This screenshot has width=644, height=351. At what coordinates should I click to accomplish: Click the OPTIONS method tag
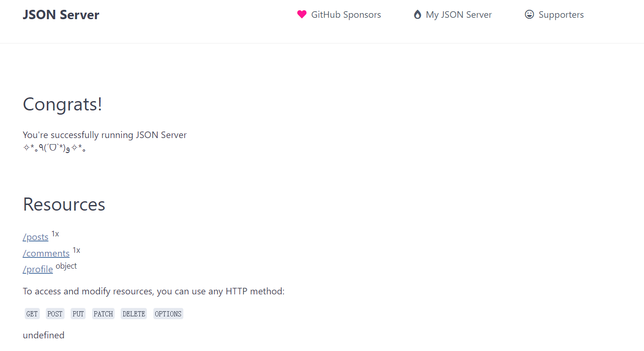point(168,314)
